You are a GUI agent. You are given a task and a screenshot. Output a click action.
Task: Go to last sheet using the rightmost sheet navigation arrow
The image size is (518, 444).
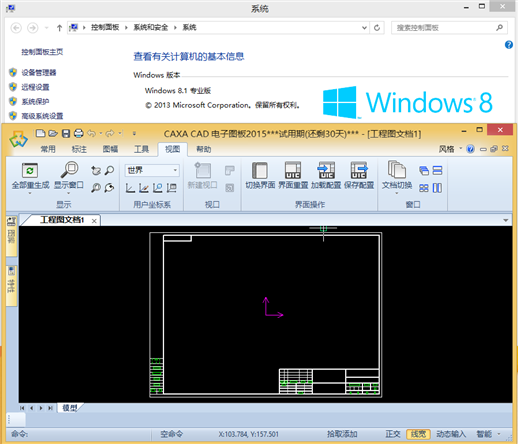[x=50, y=408]
